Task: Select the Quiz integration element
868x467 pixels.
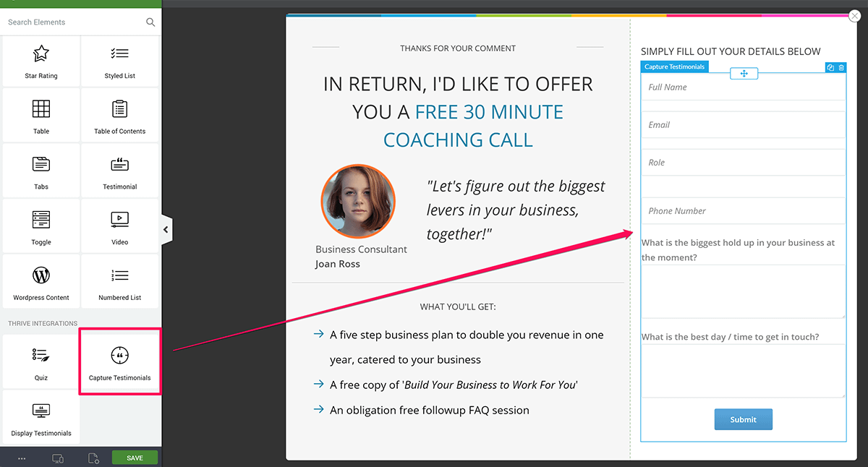Action: [x=41, y=363]
